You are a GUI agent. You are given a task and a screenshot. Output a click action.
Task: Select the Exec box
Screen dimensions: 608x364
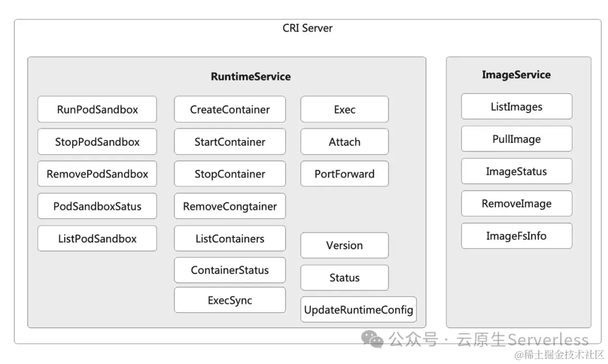345,110
